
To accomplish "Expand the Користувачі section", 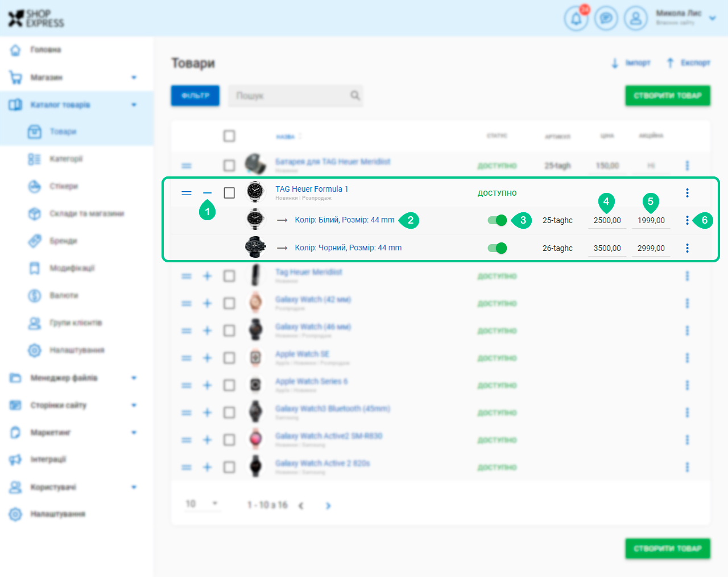I will coord(134,487).
